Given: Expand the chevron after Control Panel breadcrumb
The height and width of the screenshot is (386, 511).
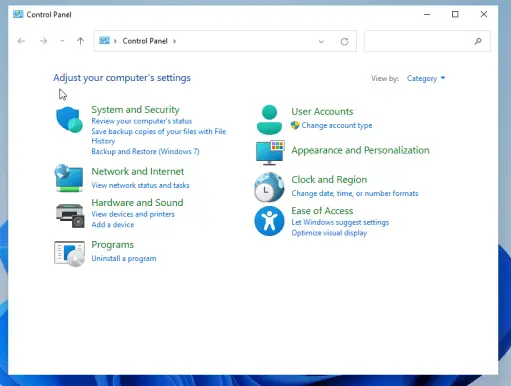Looking at the screenshot, I should point(174,41).
